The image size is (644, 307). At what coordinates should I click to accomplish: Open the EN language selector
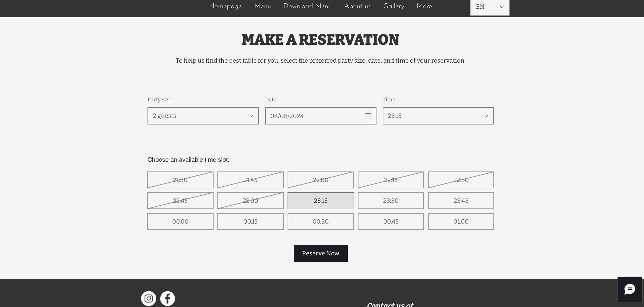(490, 7)
